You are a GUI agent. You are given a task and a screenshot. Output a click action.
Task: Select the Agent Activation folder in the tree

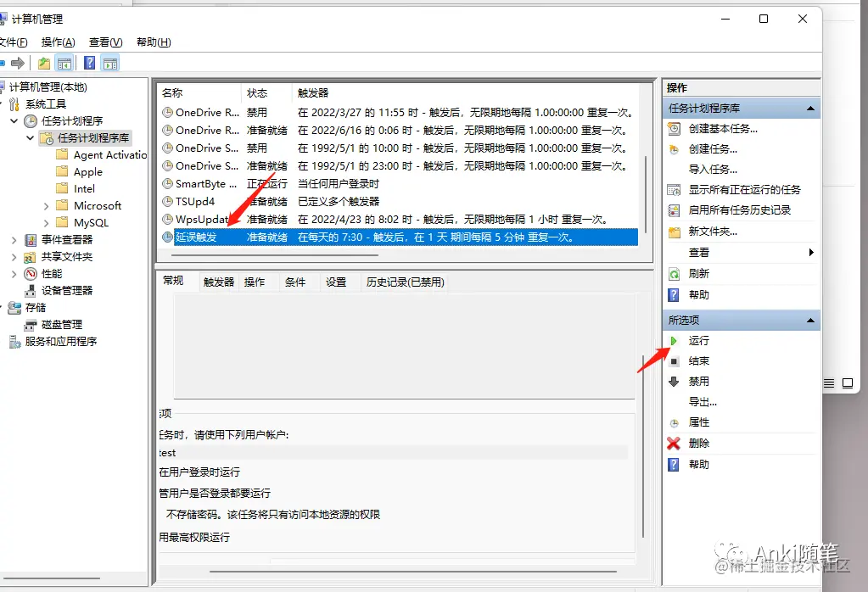(x=110, y=155)
